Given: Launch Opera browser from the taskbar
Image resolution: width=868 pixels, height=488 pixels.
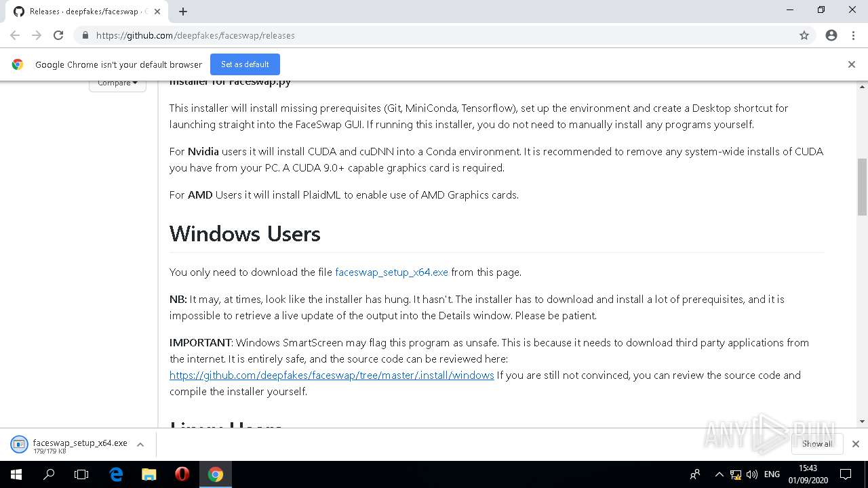Looking at the screenshot, I should (182, 474).
